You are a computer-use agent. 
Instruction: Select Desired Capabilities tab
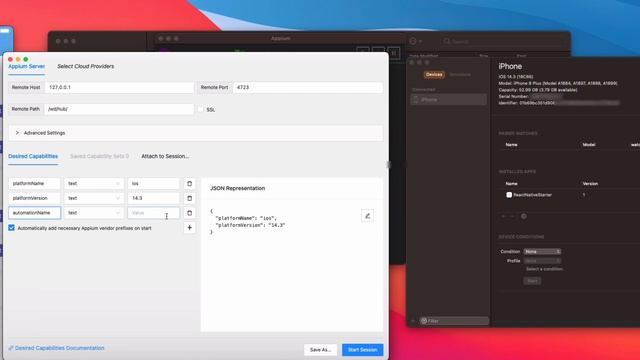pos(33,156)
